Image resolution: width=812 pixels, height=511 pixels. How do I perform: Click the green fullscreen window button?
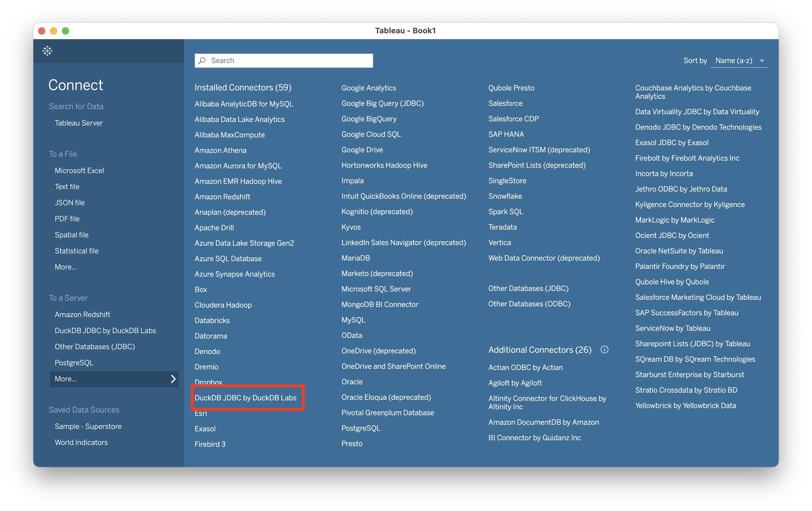tap(65, 31)
